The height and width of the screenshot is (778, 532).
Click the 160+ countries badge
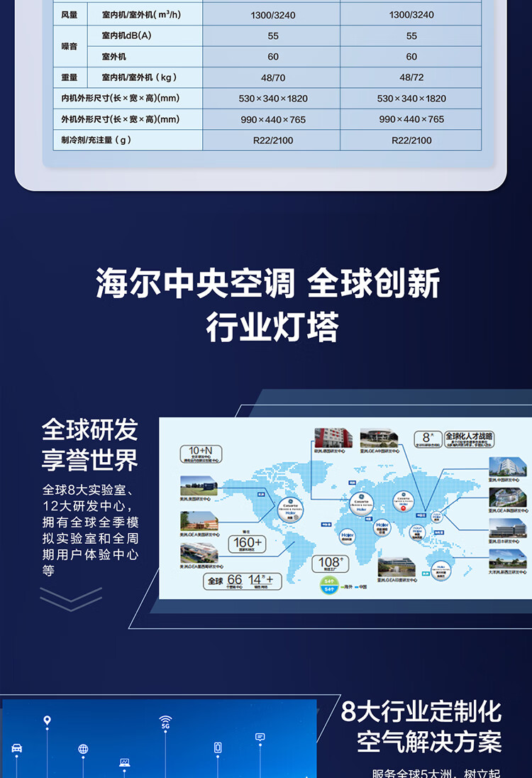(x=247, y=544)
